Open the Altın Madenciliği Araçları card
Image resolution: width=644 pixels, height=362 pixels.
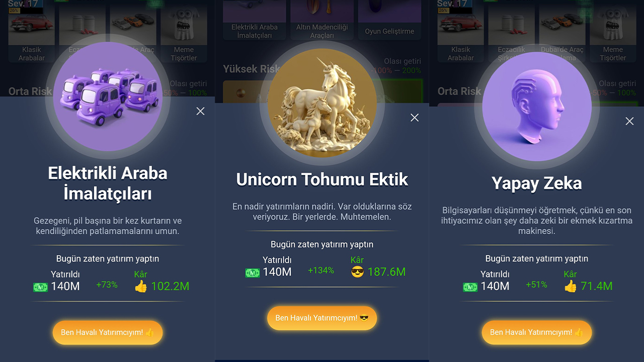[322, 20]
